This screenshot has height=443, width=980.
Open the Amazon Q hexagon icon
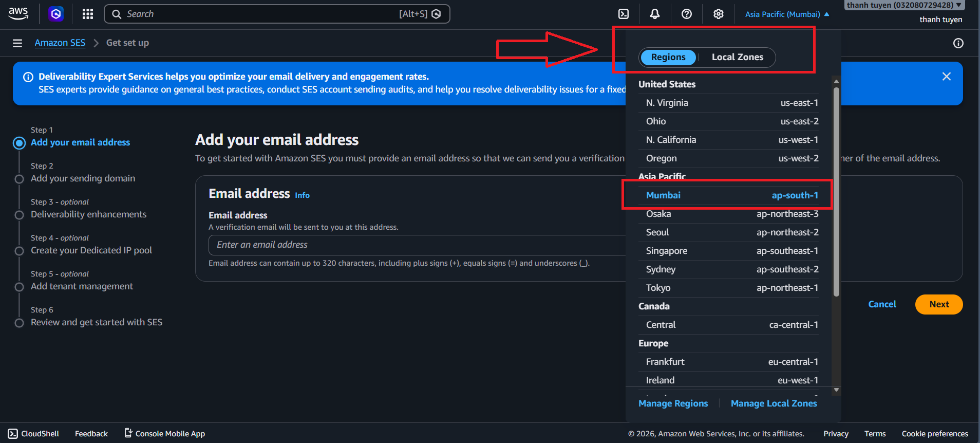click(56, 14)
